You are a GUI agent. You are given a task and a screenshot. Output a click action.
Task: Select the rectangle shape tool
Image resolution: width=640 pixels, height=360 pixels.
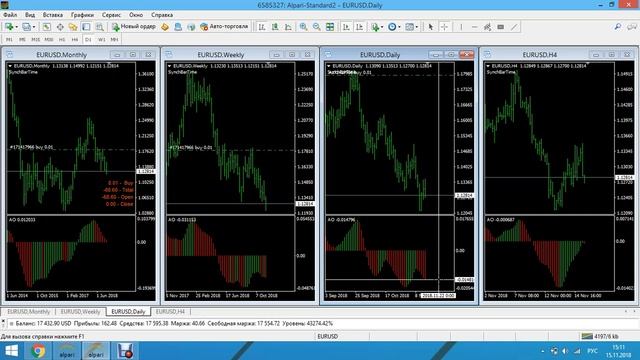coord(501,27)
